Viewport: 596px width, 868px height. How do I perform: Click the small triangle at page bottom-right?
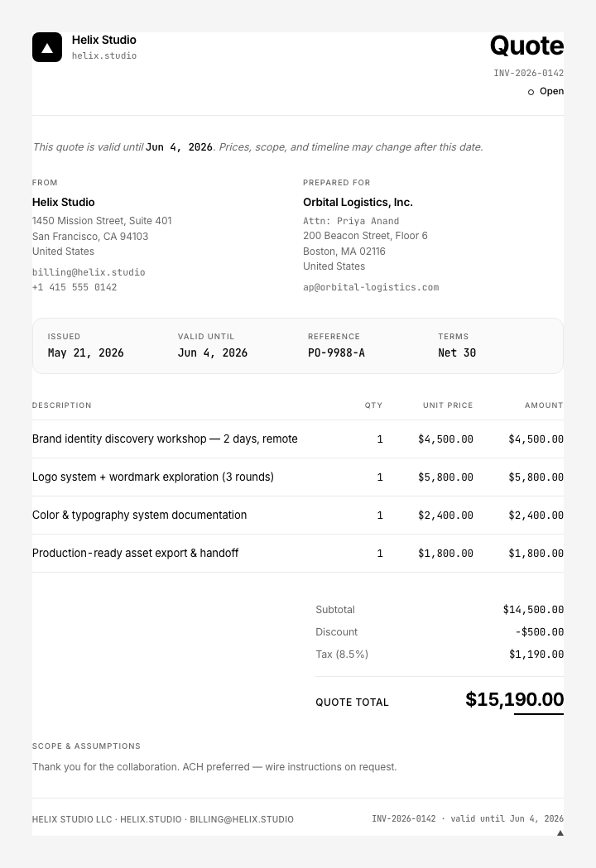pos(560,832)
